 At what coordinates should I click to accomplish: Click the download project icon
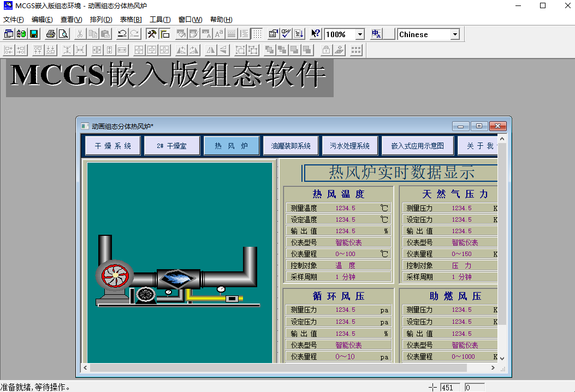pos(299,34)
